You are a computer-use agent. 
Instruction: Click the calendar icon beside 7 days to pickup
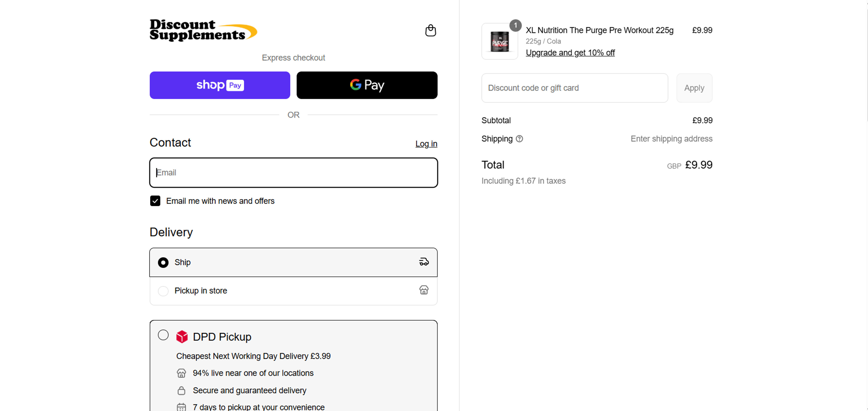tap(181, 407)
